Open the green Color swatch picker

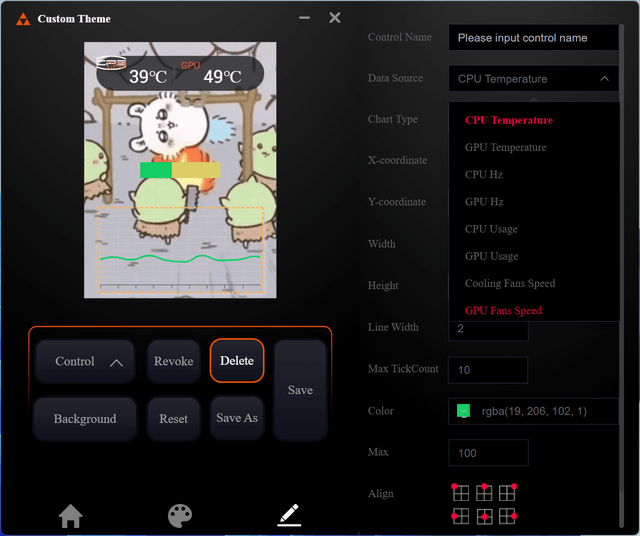pos(463,411)
